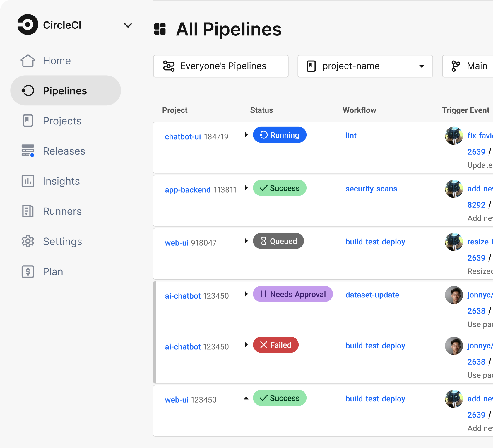Viewport: 493px width, 448px height.
Task: Collapse the CircleCI organization switcher chevron
Action: 128,25
